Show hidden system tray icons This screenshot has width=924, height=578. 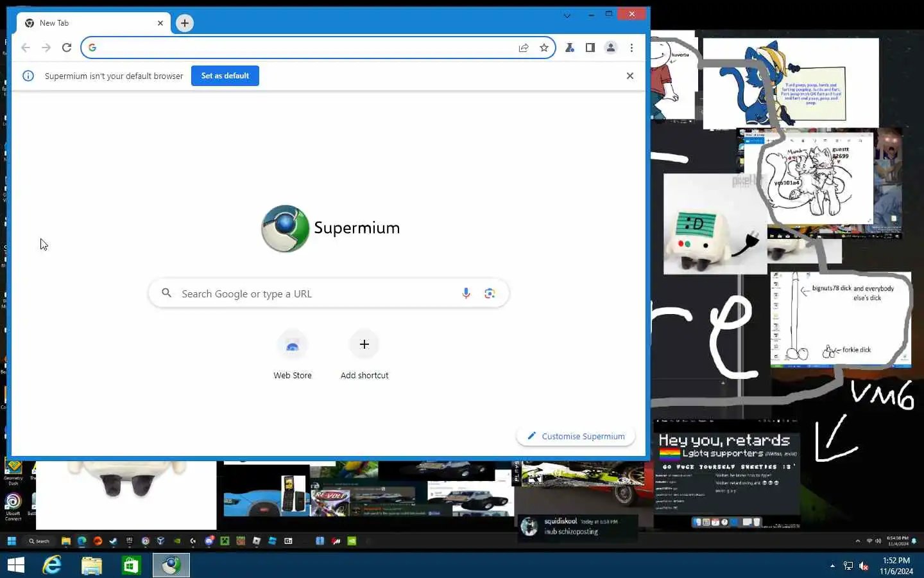[833, 566]
